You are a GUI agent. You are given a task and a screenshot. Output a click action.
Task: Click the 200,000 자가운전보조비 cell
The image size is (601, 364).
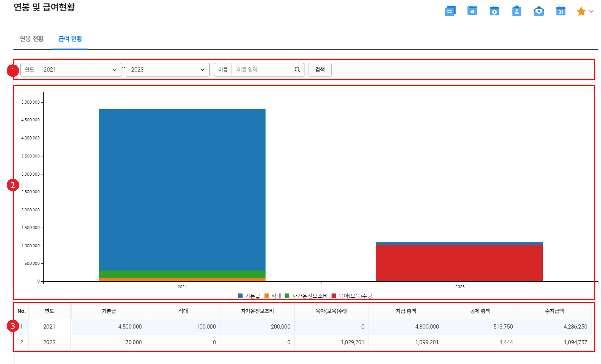coord(257,327)
